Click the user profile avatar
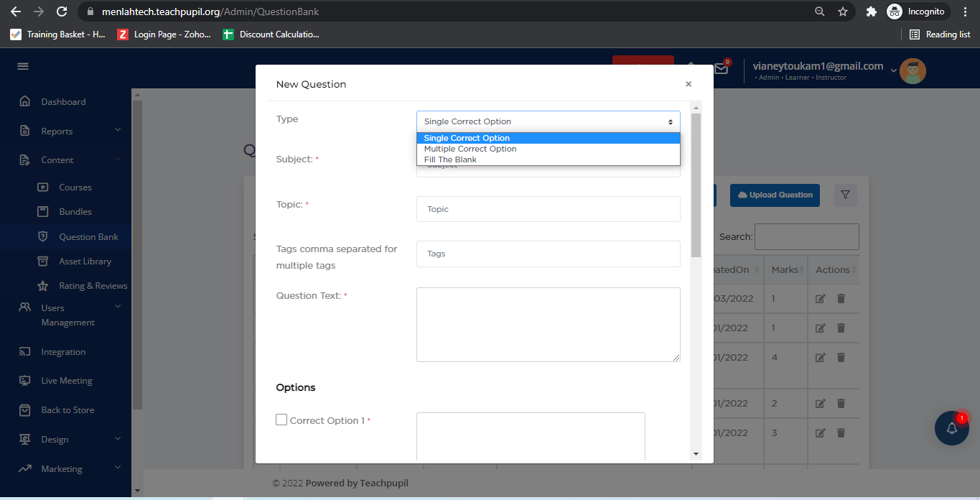Image resolution: width=980 pixels, height=500 pixels. click(913, 71)
